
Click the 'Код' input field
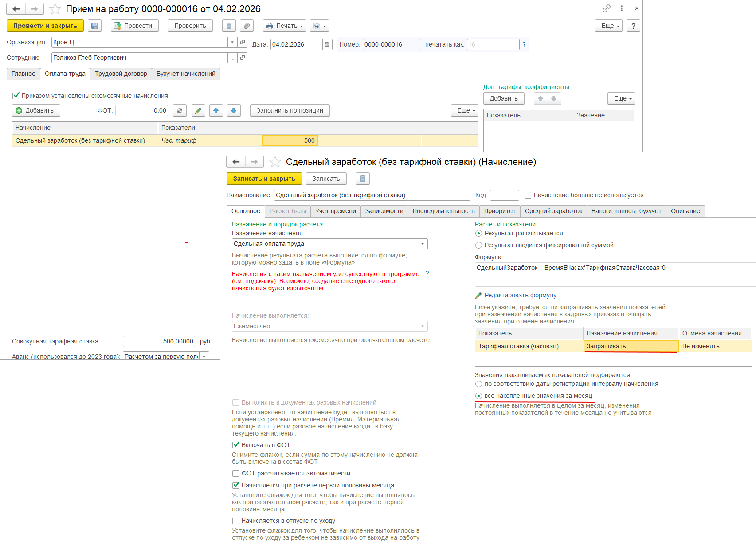click(504, 195)
